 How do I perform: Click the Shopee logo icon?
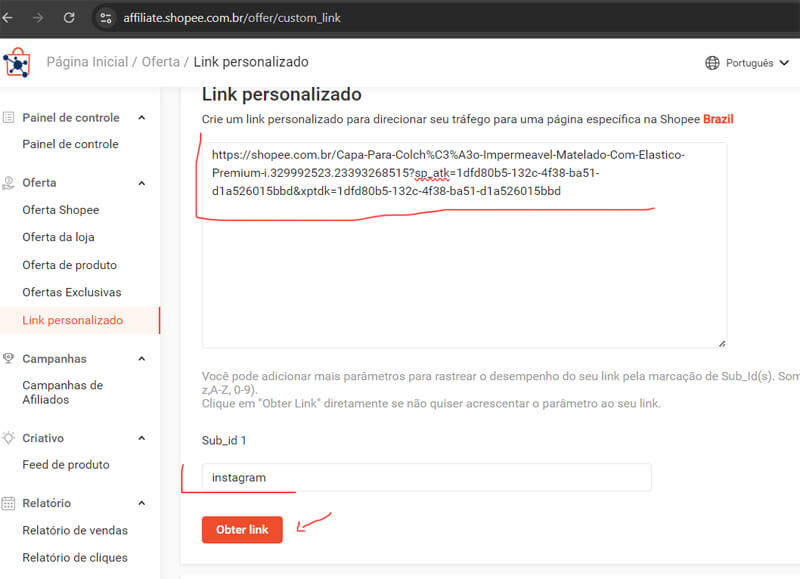click(x=17, y=61)
